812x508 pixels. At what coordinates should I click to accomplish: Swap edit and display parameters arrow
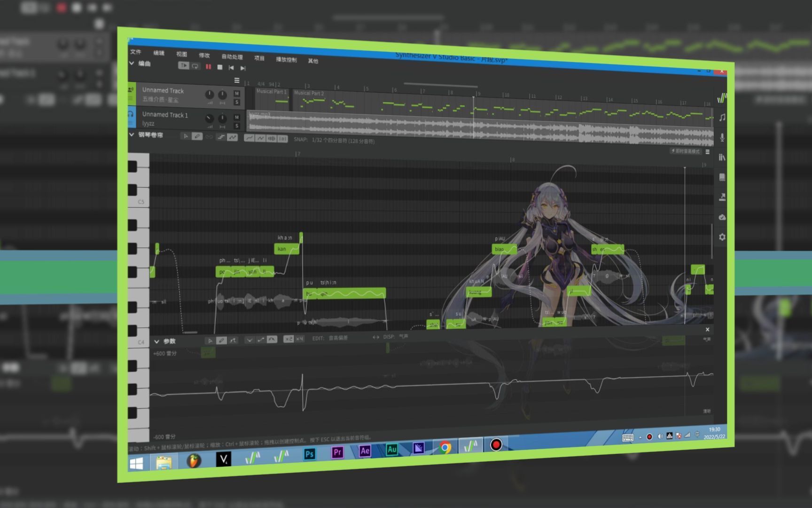pyautogui.click(x=376, y=337)
